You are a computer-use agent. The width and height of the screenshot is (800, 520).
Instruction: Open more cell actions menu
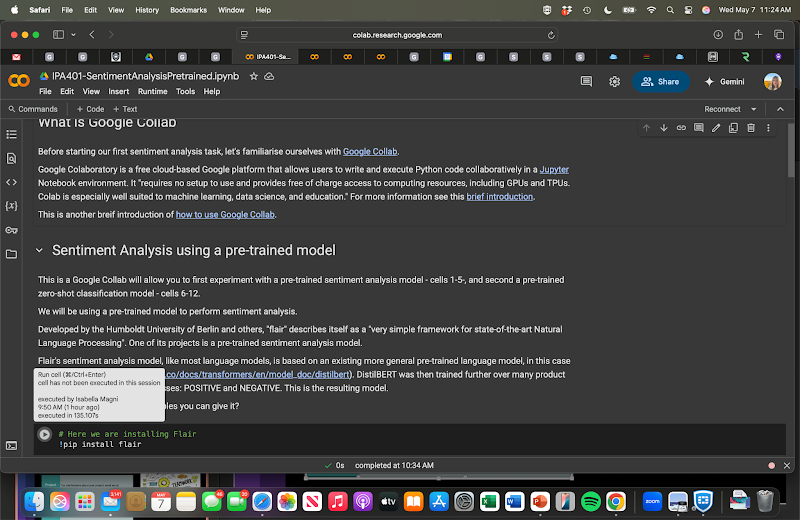click(768, 128)
